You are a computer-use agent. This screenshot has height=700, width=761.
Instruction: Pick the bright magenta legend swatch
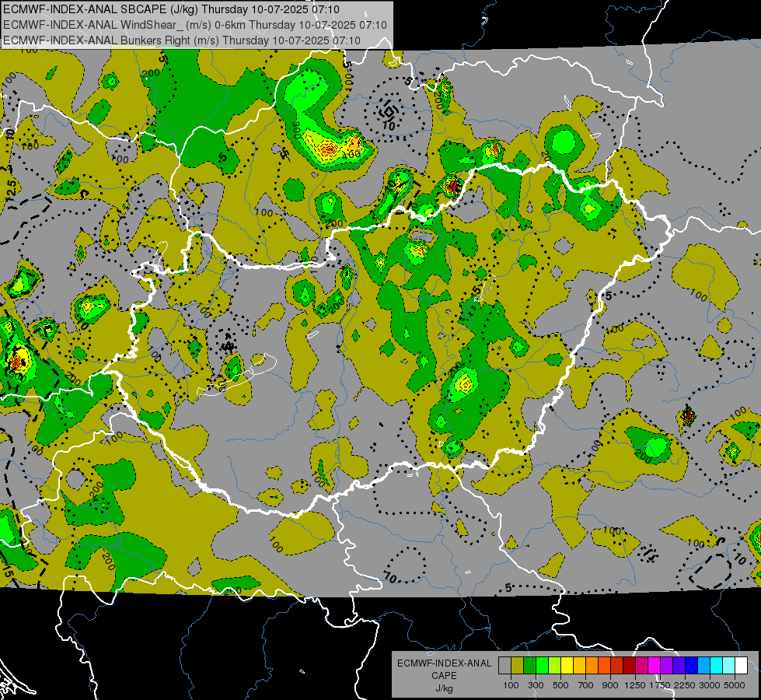tap(655, 665)
